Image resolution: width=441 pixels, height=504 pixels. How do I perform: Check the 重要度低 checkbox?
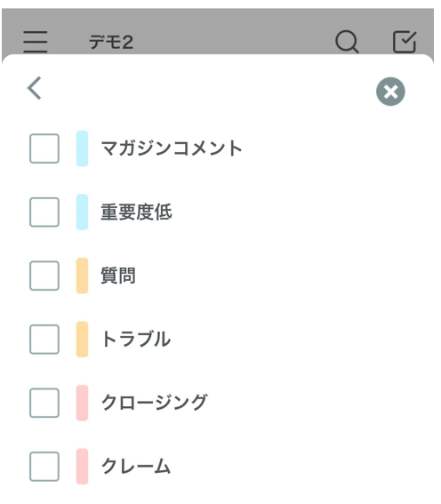tap(44, 212)
